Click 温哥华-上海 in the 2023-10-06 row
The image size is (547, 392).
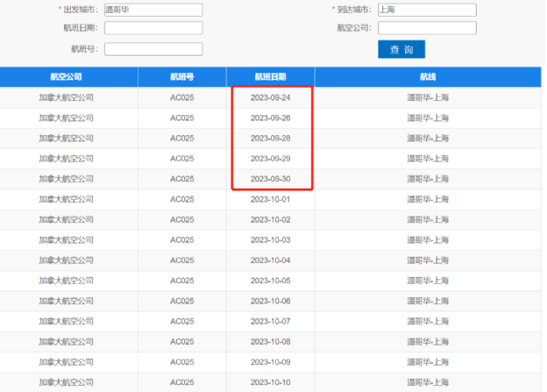coord(428,301)
